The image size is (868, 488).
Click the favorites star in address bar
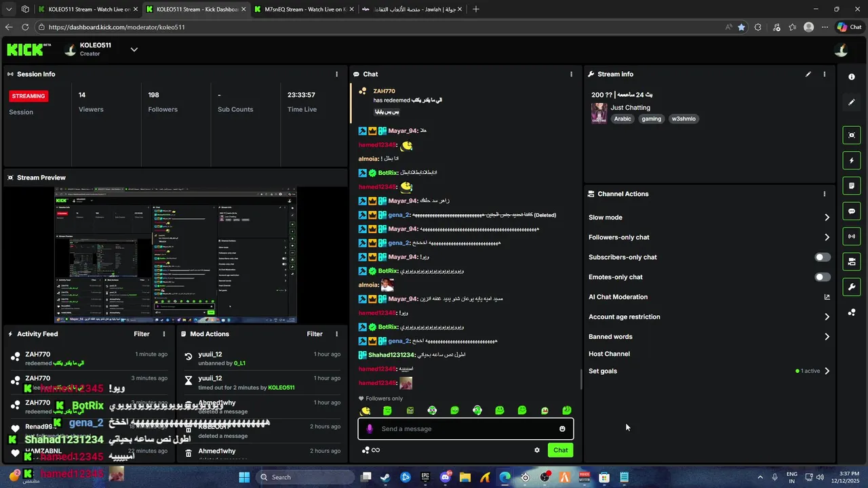click(x=741, y=27)
